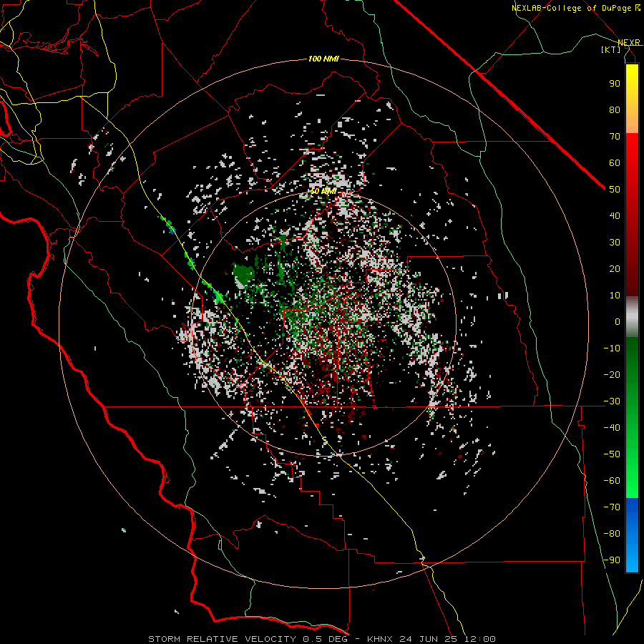Click the 20 value on velocity scale
This screenshot has height=644, width=644.
615,269
